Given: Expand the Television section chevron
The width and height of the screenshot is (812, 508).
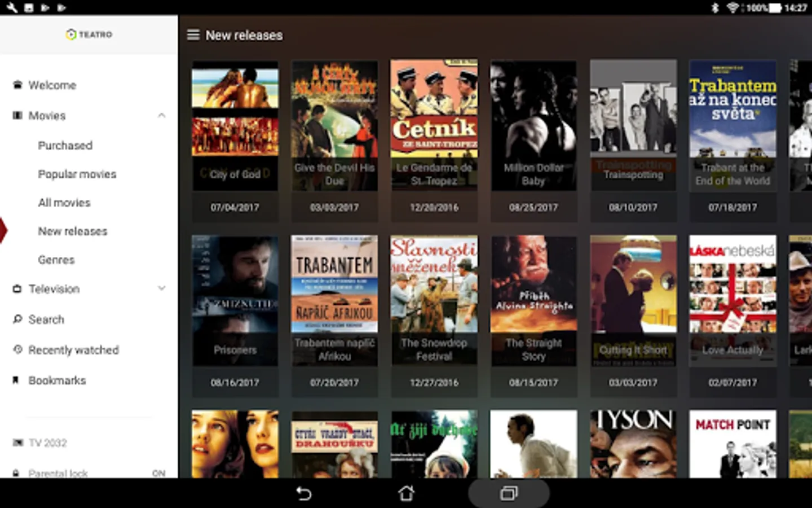Looking at the screenshot, I should [x=162, y=288].
